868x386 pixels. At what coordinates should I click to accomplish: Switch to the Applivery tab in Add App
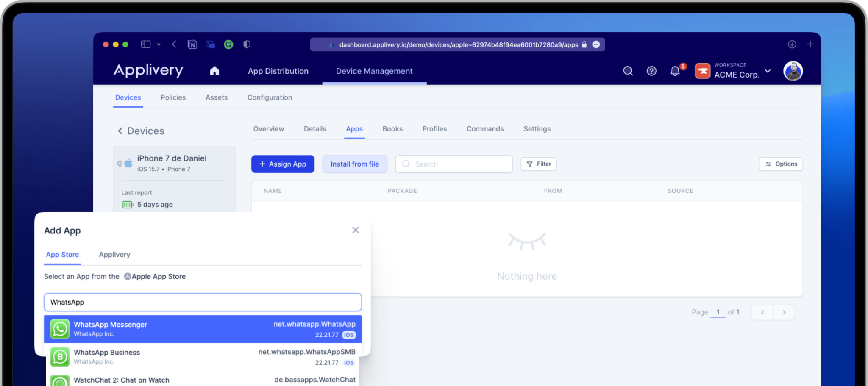[x=114, y=254]
